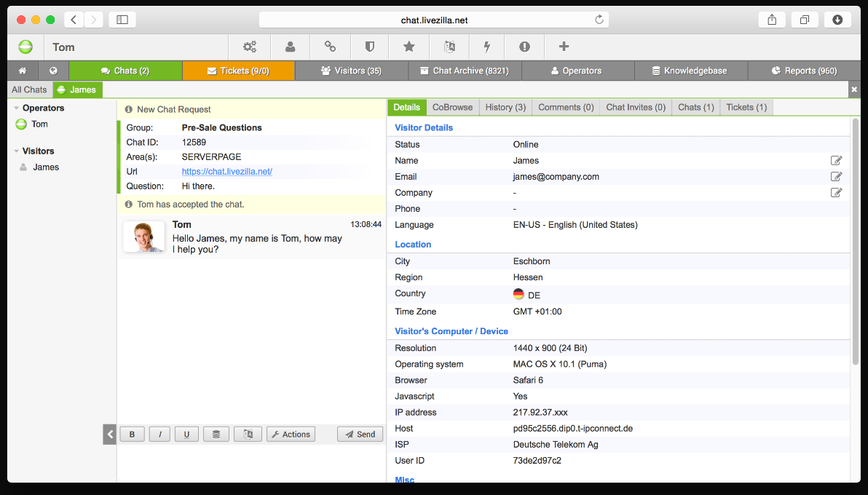Screen dimensions: 868x495
Task: Click the Send button to submit the message
Action: 360,434
